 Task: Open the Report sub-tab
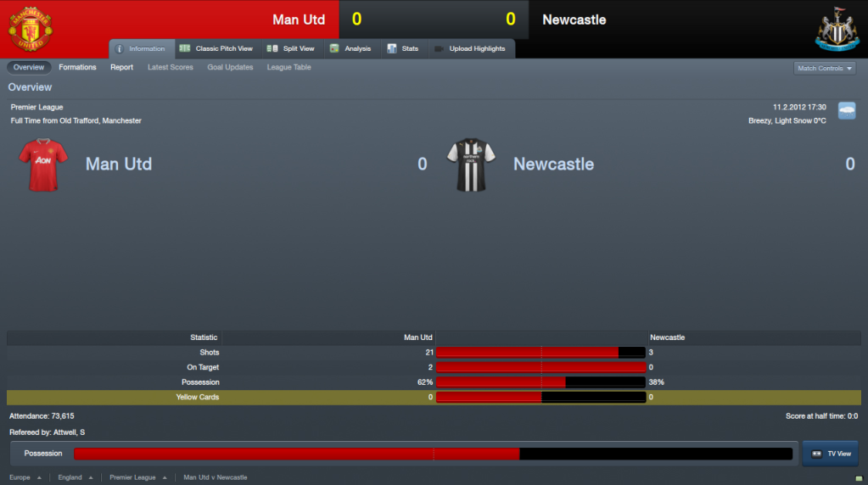coord(121,67)
